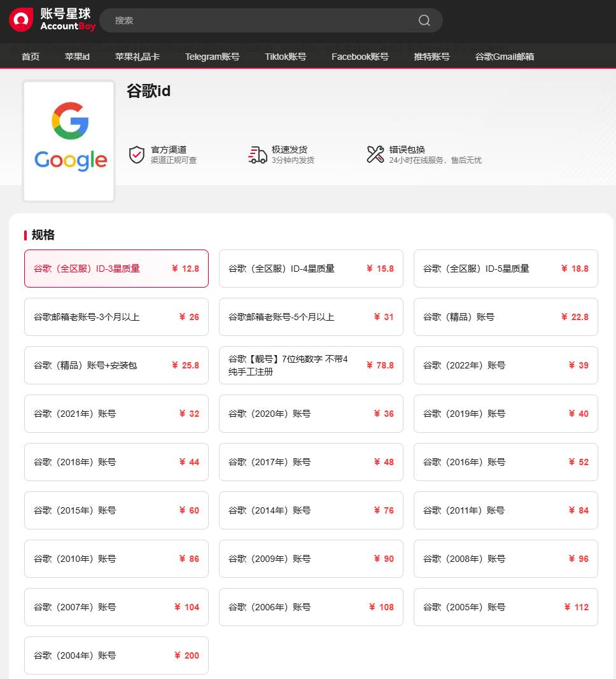Click the fast delivery truck icon
Image resolution: width=616 pixels, height=679 pixels.
point(258,155)
